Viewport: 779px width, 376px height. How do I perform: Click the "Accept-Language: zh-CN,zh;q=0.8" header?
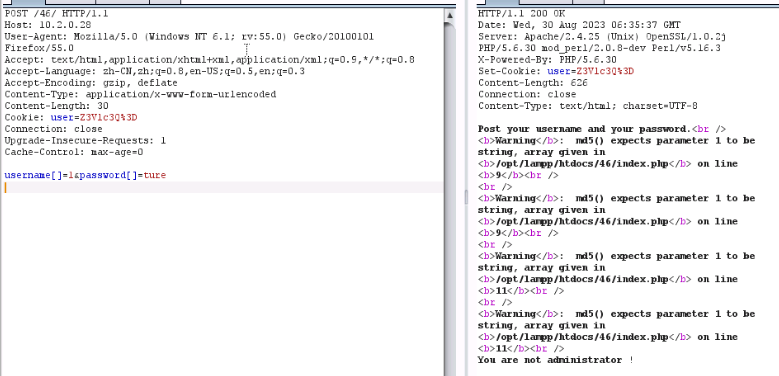pos(155,72)
